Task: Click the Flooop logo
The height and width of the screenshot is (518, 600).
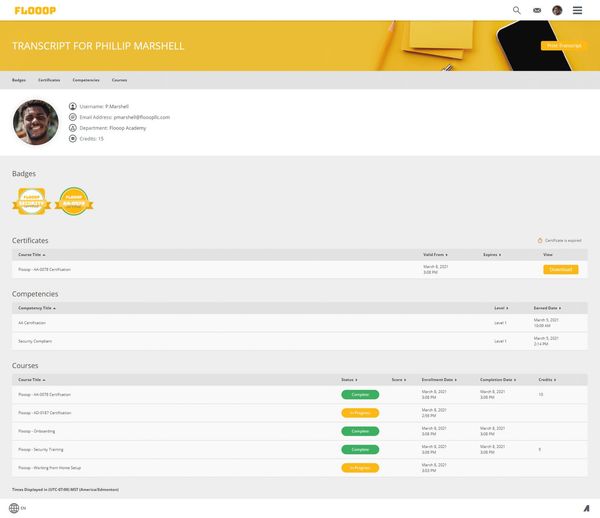Action: click(35, 10)
